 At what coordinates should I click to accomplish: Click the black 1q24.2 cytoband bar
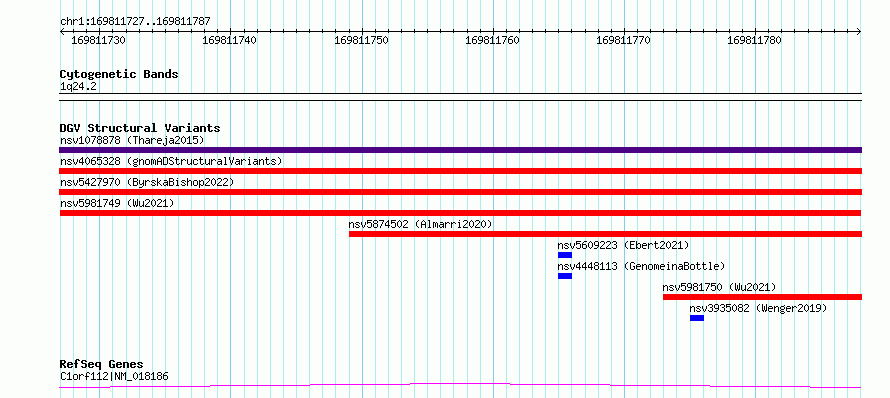coord(460,97)
